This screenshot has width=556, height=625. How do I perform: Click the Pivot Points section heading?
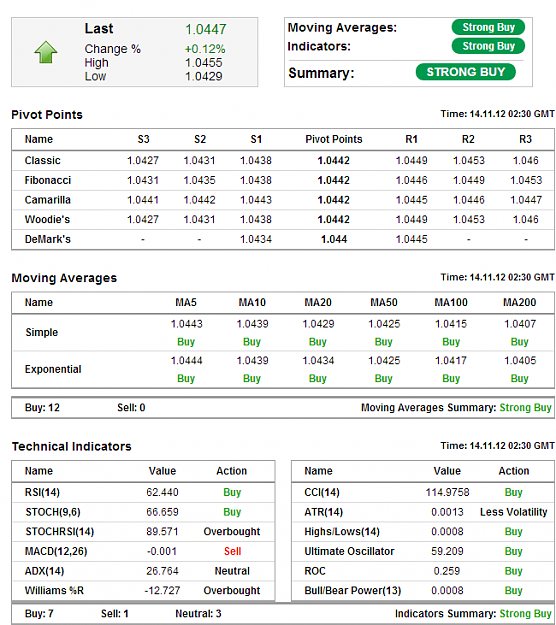click(x=47, y=115)
